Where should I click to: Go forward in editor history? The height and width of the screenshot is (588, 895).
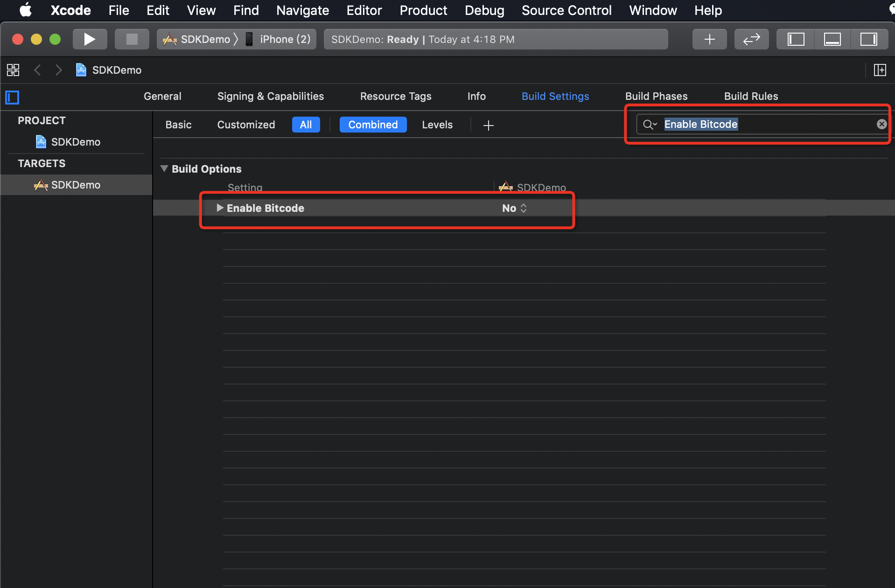click(58, 70)
